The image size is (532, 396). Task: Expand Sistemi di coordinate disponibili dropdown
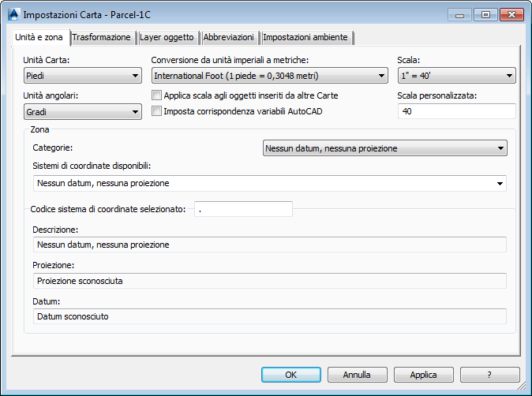(x=270, y=184)
